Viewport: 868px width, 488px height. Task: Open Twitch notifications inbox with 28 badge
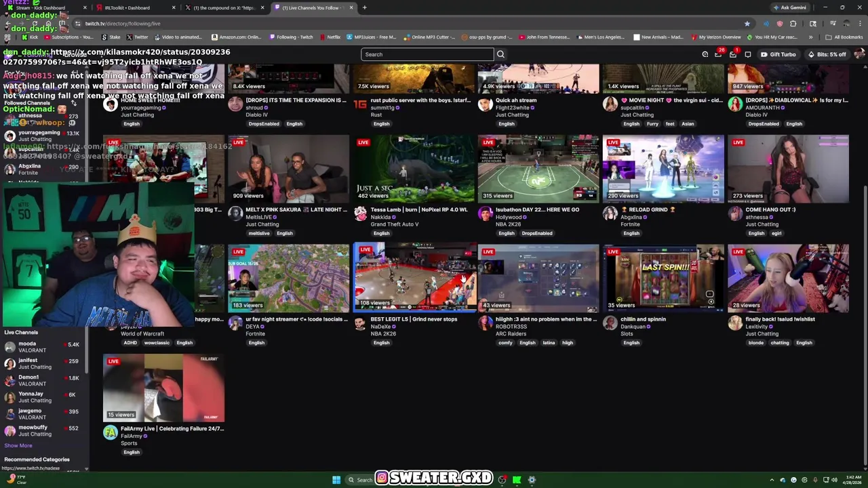(719, 54)
